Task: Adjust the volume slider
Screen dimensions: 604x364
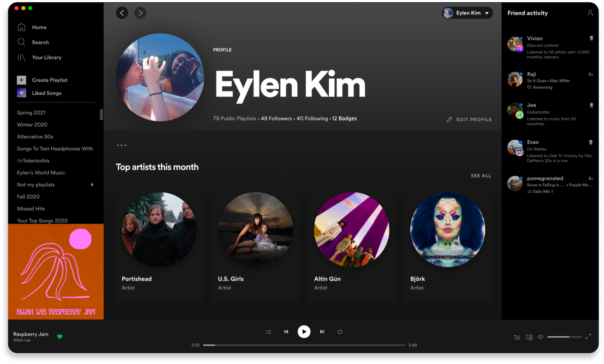Action: (564, 337)
